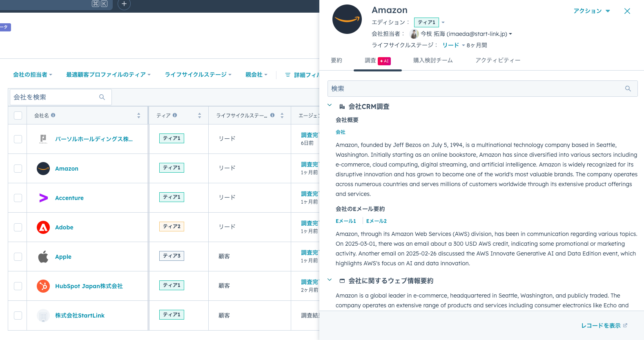Sort by ティア column arrows
Screen dimensions: 644x340
tap(199, 116)
